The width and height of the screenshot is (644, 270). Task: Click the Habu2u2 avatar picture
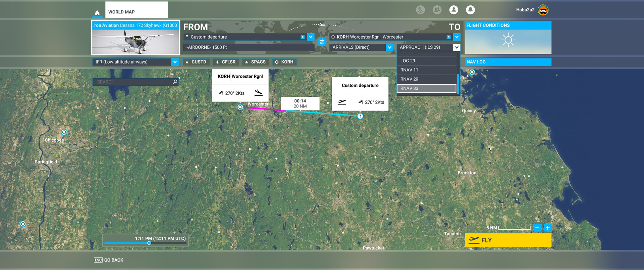click(543, 10)
